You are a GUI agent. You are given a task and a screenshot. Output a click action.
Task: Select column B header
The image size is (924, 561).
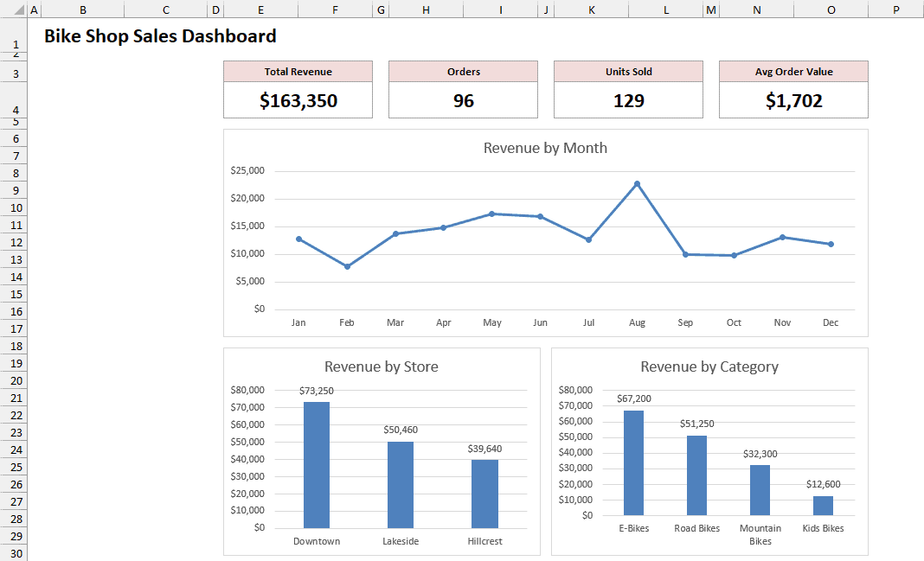click(82, 10)
